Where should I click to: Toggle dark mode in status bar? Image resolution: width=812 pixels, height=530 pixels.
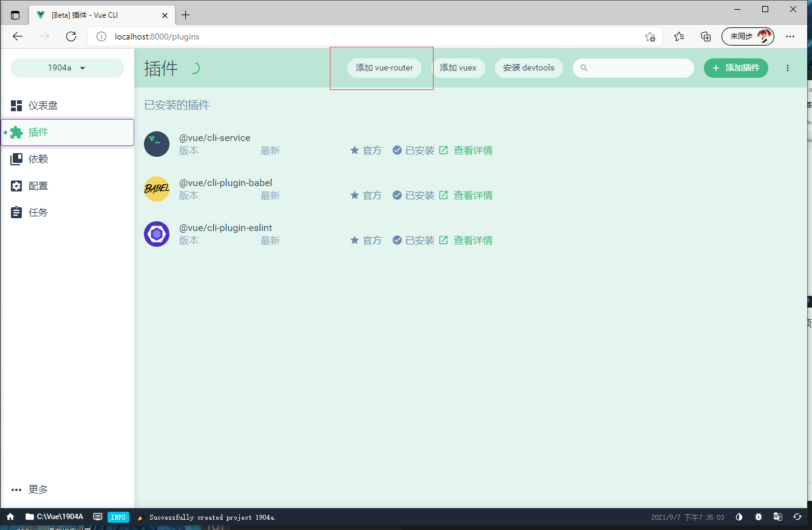(x=739, y=517)
